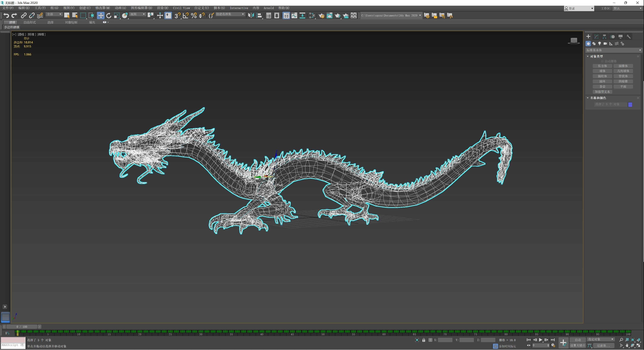The height and width of the screenshot is (350, 644).
Task: Toggle the ribbon display icon
Action: pos(286,15)
